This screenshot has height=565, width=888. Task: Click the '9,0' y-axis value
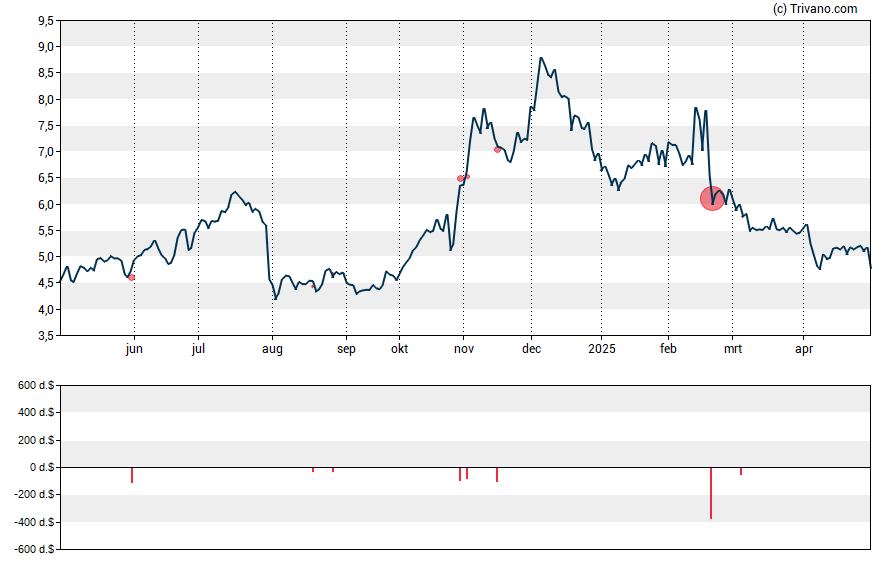click(x=46, y=47)
